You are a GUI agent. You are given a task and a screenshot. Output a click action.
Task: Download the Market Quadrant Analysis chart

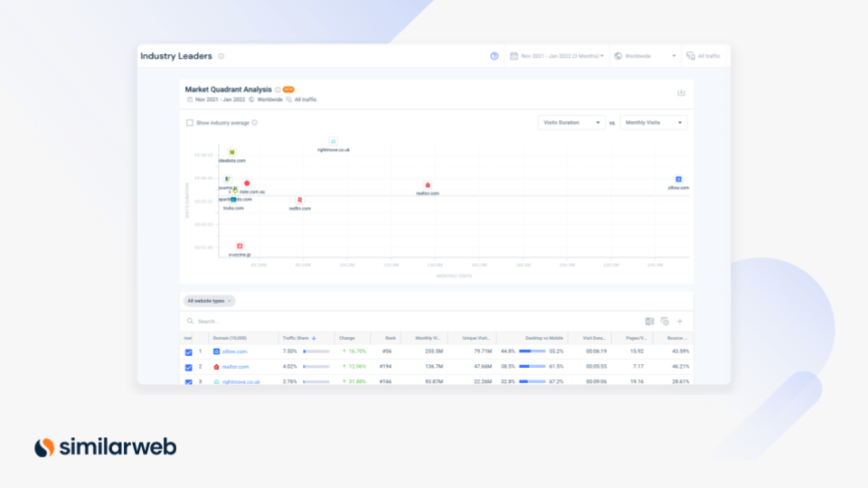681,92
